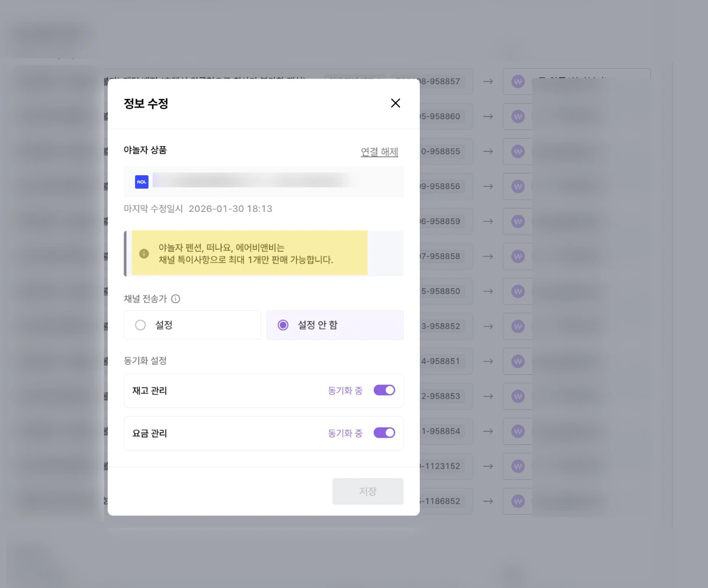Image resolution: width=708 pixels, height=588 pixels.
Task: Click the arrow icon in the 1123152 row
Action: pyautogui.click(x=488, y=466)
